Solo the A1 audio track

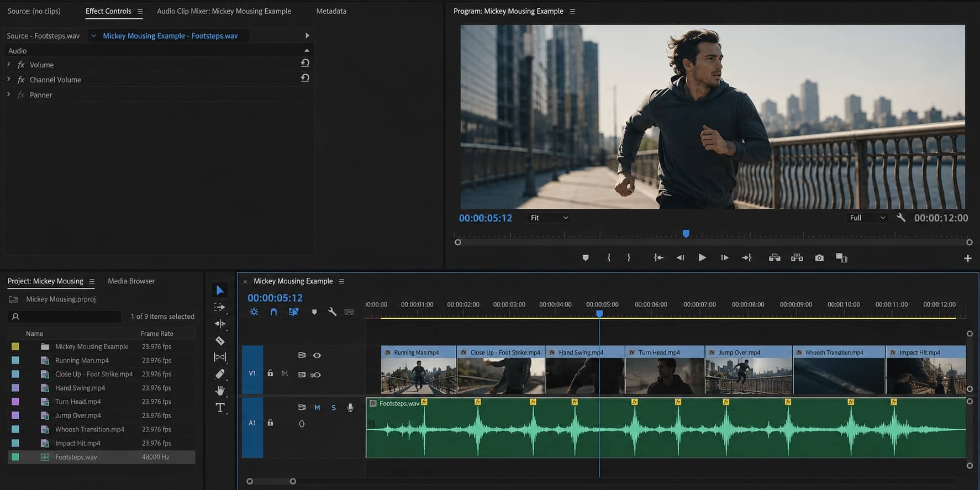[334, 408]
